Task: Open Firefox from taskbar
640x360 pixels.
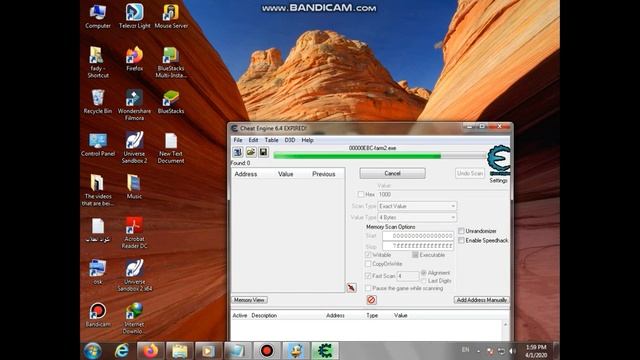Action: coord(150,351)
